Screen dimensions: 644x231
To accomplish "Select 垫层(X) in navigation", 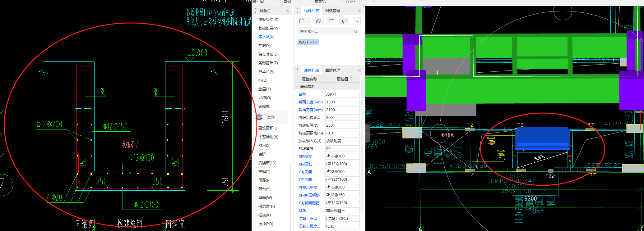I will coord(264,89).
